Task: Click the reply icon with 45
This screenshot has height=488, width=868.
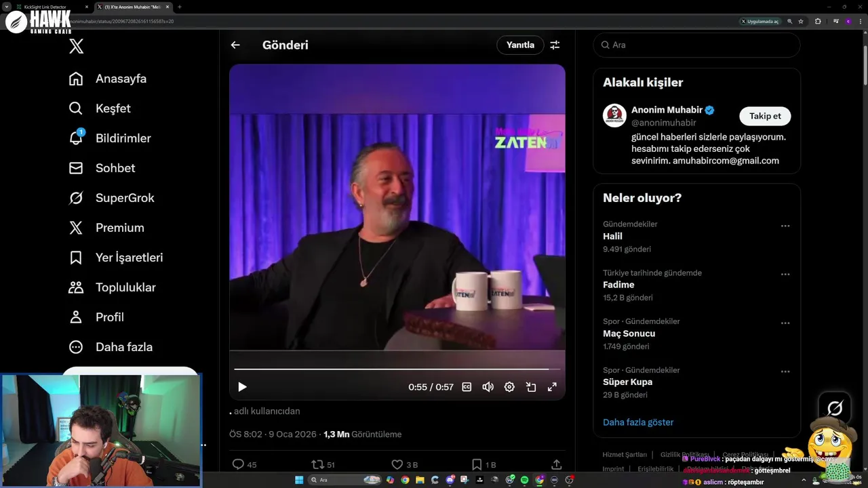Action: click(238, 464)
